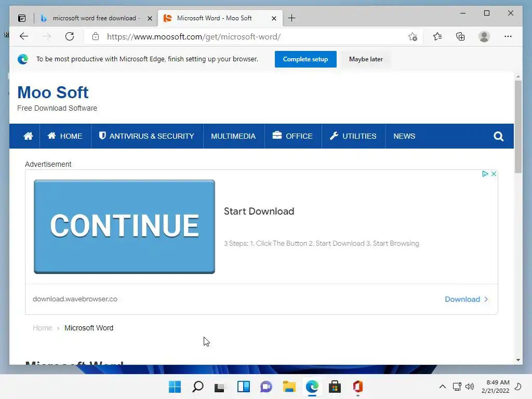Open the Windows Start menu

175,387
